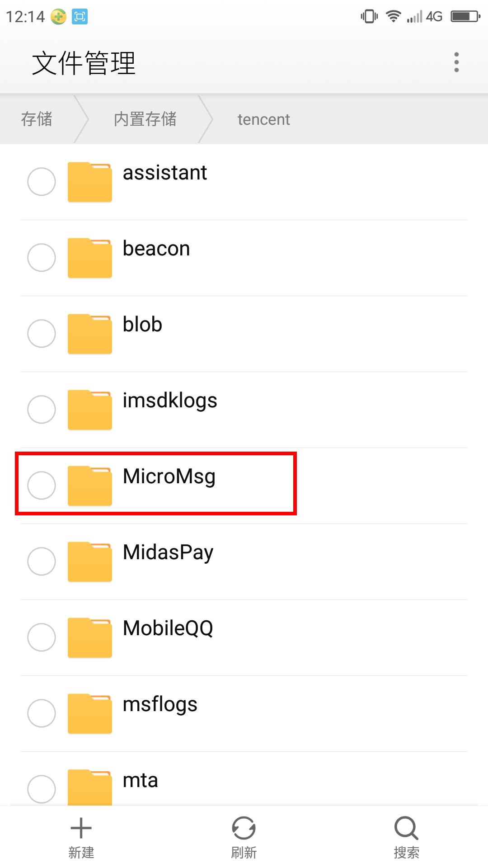Go to 存储 breadcrumb level
Viewport: 488px width, 868px height.
point(37,119)
